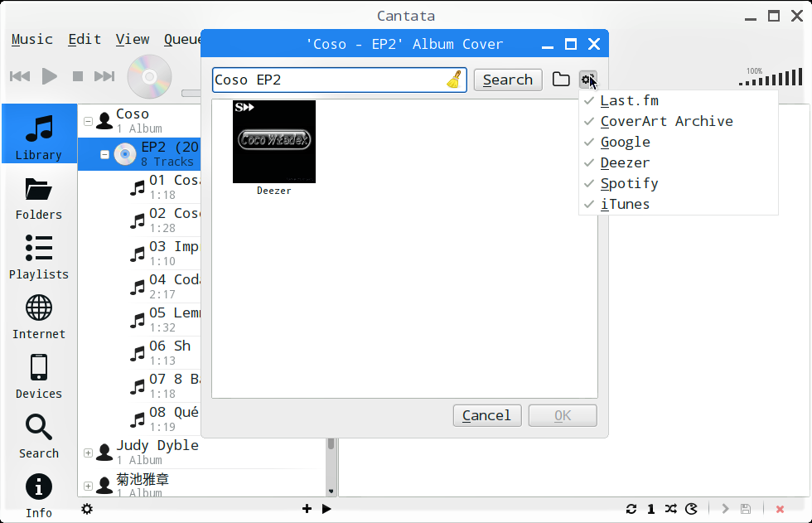This screenshot has height=523, width=812.
Task: Select track 02 lasting 1:28
Action: [165, 220]
